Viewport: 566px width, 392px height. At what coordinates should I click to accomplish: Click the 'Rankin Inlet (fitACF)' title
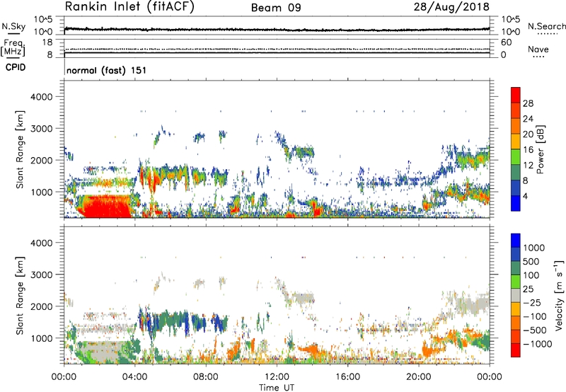pyautogui.click(x=129, y=7)
